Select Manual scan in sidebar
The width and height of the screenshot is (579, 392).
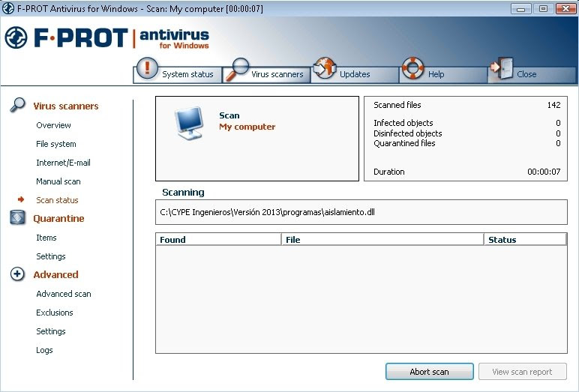tap(58, 181)
